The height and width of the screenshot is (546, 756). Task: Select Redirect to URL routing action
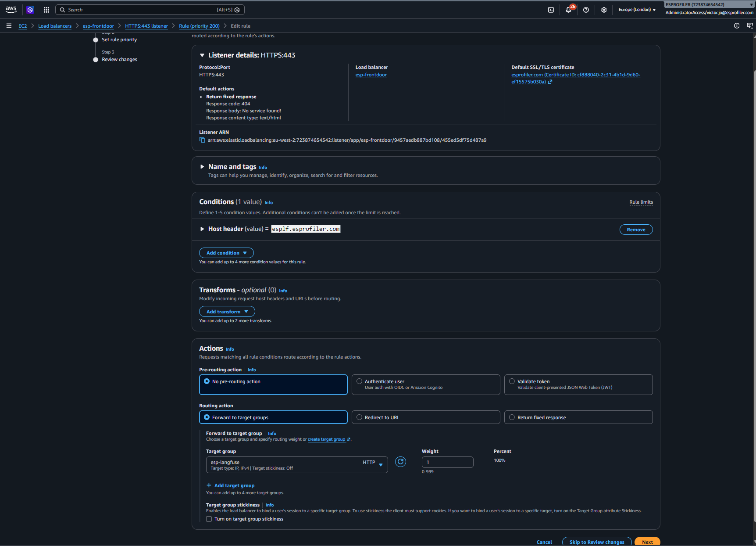(426, 417)
